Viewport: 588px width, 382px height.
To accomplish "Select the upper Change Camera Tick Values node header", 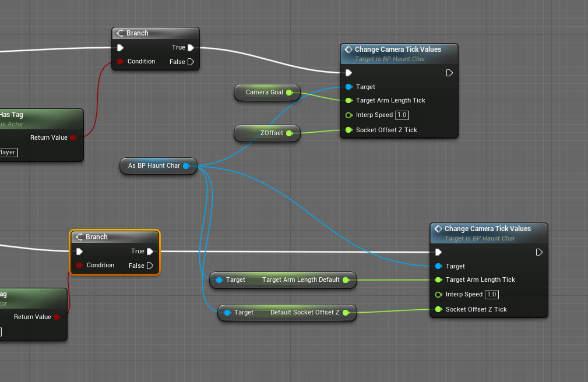I will [398, 49].
